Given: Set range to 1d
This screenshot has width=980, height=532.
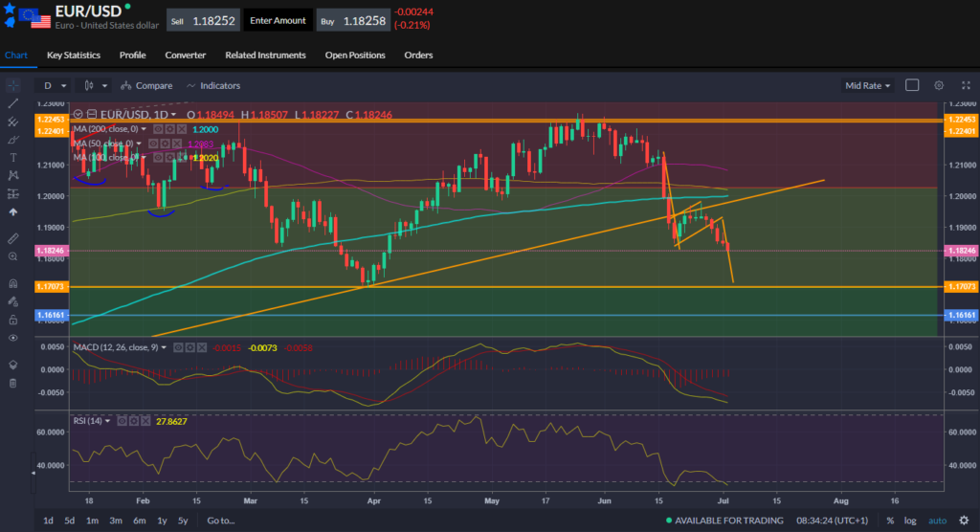Looking at the screenshot, I should [48, 521].
